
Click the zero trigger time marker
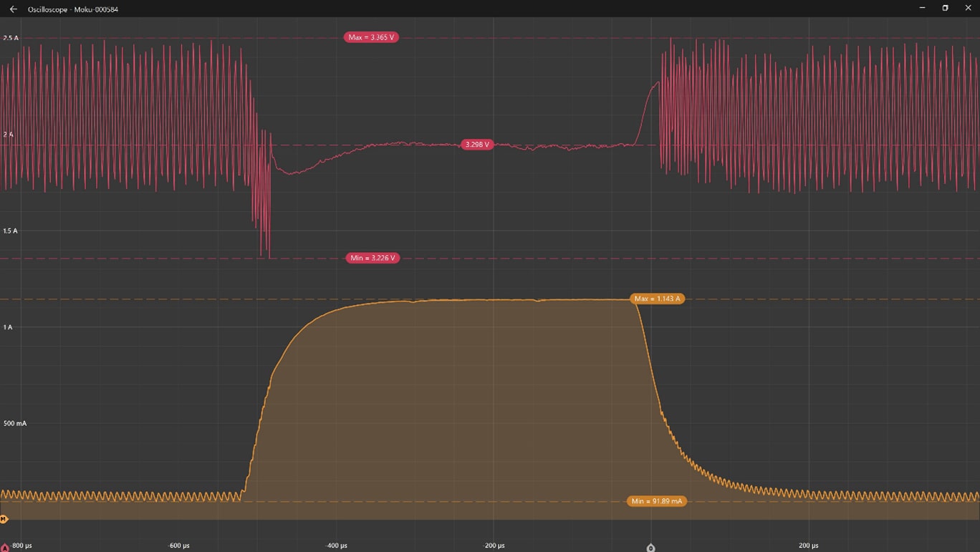[x=650, y=548]
